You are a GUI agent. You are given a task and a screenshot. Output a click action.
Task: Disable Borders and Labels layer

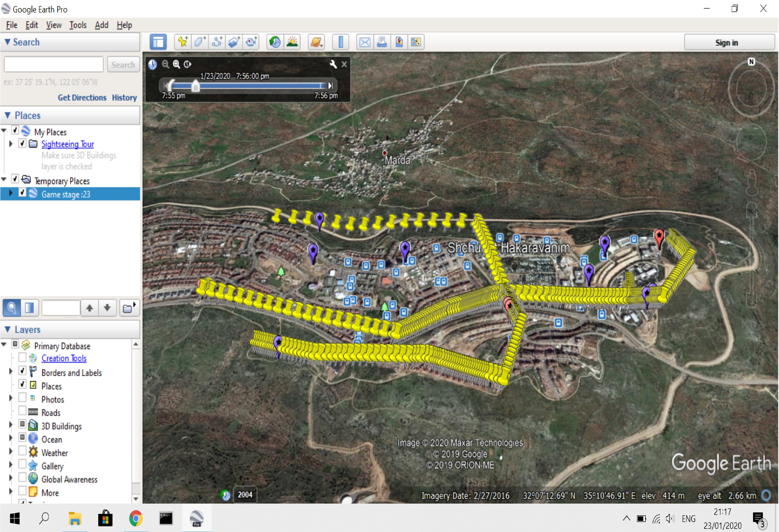(x=23, y=371)
